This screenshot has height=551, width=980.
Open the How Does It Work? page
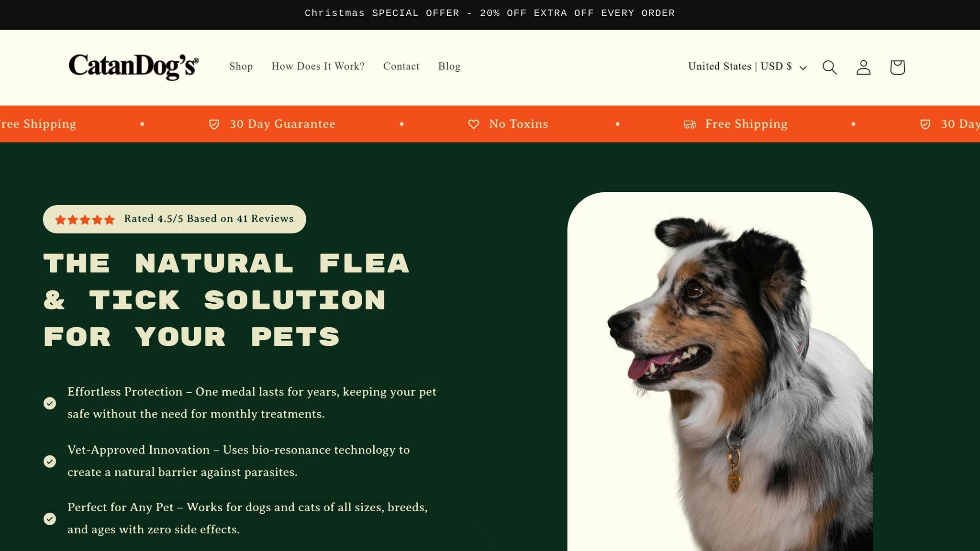[x=318, y=66]
